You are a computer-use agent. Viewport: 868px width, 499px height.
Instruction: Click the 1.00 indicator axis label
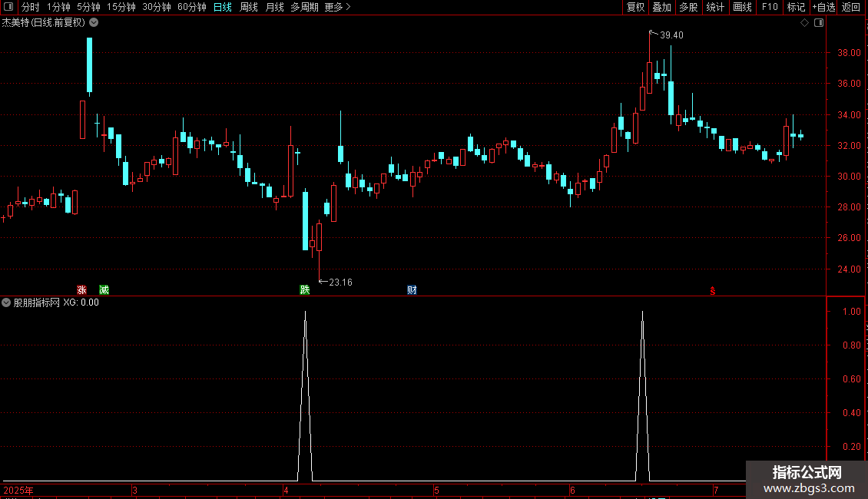(851, 312)
